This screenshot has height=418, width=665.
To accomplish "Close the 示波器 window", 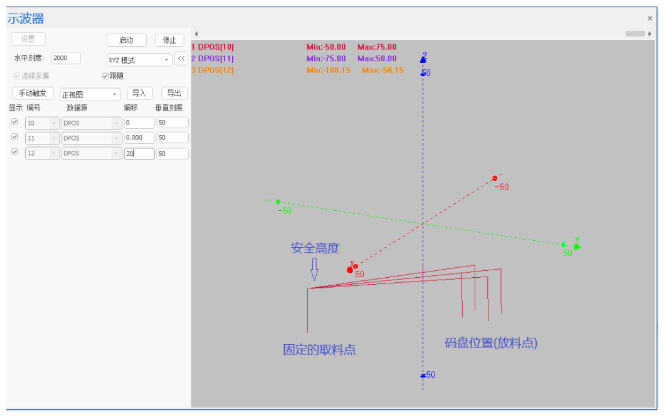I will click(x=650, y=18).
